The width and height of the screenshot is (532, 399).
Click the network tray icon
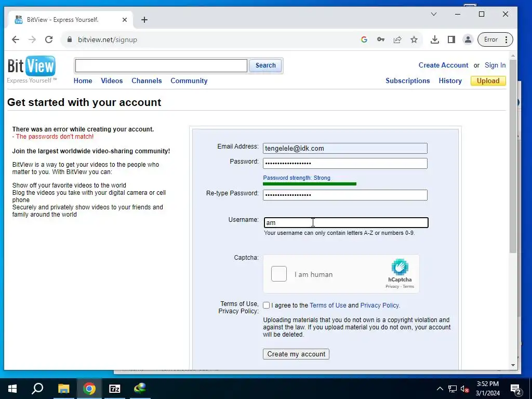point(453,389)
